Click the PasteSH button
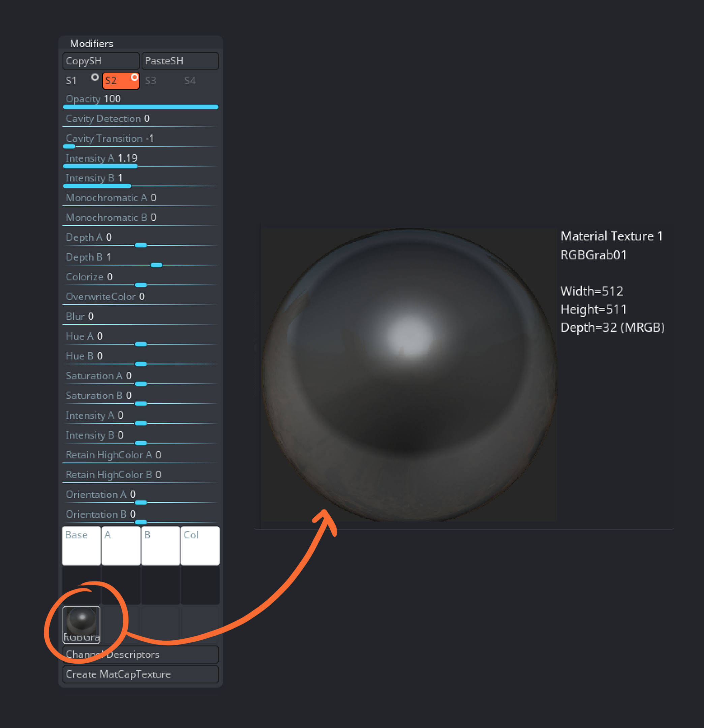 (180, 61)
